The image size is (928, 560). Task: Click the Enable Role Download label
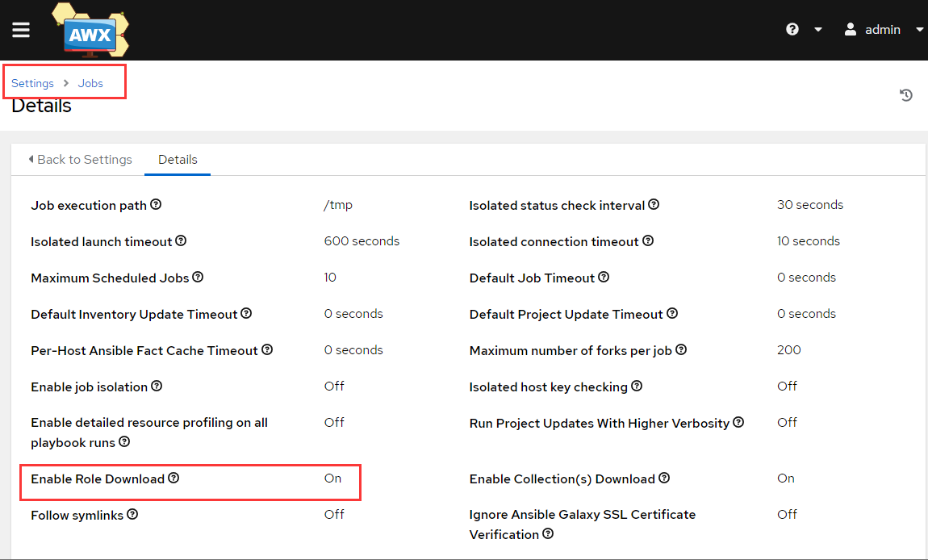tap(98, 479)
